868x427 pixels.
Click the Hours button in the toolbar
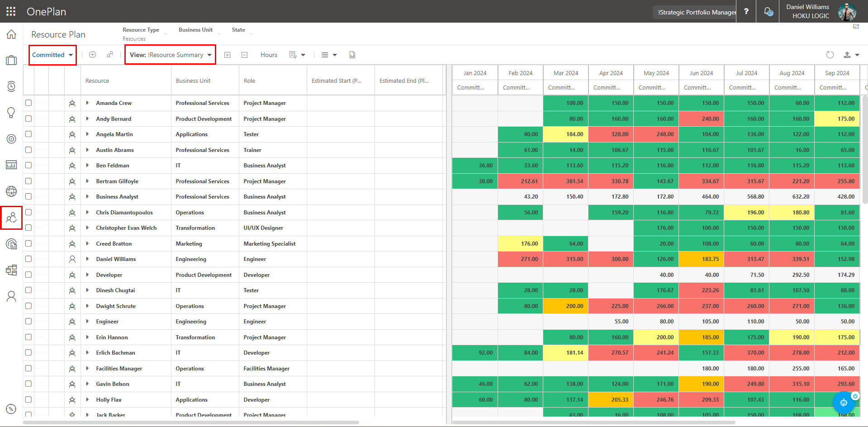269,54
